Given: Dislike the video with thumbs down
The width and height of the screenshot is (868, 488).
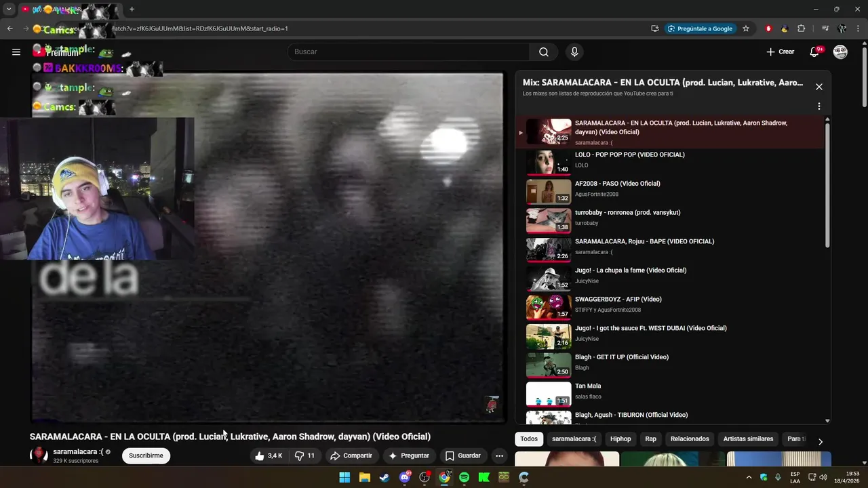Looking at the screenshot, I should pos(304,455).
